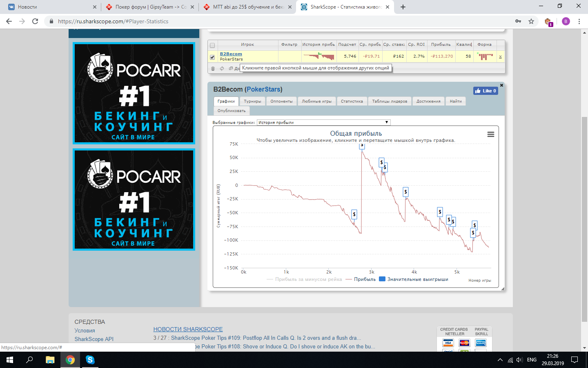
Task: Toggle Прибыль за минусом рейка legend series
Action: [x=304, y=279]
